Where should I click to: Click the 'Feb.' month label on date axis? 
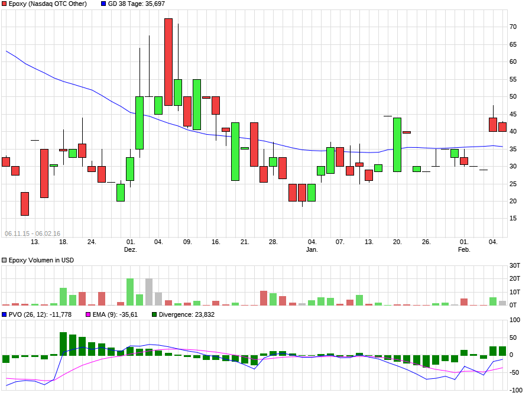464,250
